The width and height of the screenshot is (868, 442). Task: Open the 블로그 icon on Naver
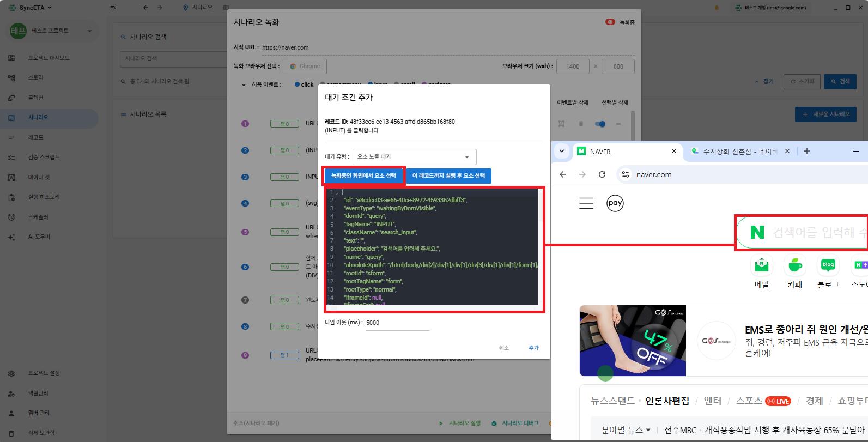tap(828, 265)
